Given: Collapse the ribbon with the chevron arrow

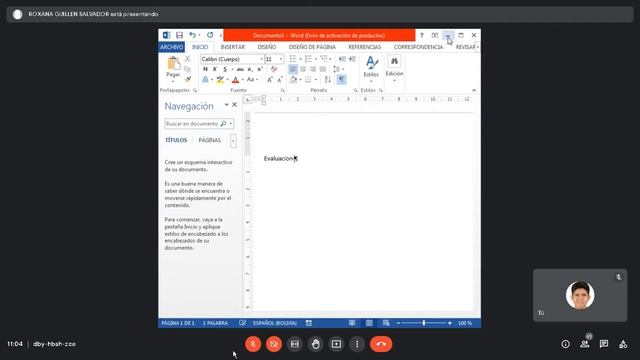Looking at the screenshot, I should [474, 90].
